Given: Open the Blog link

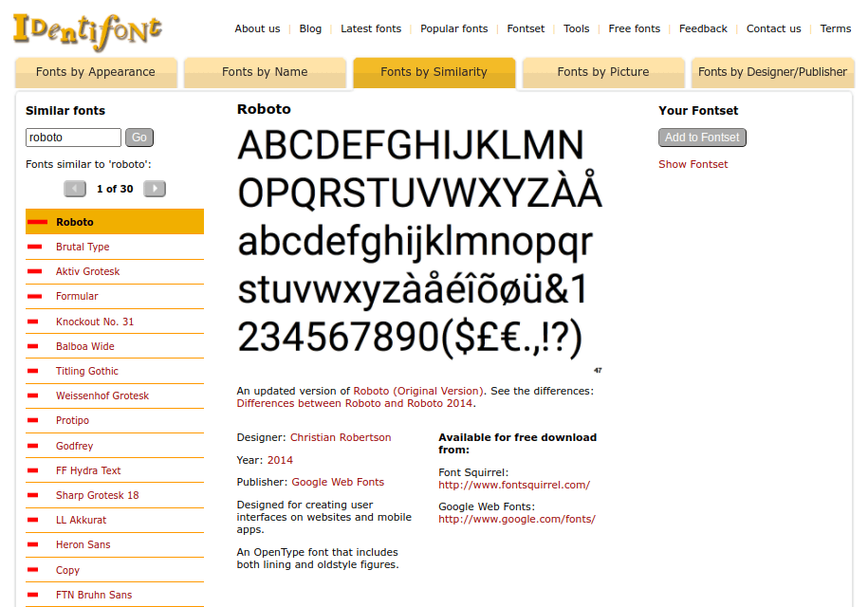Looking at the screenshot, I should [310, 28].
